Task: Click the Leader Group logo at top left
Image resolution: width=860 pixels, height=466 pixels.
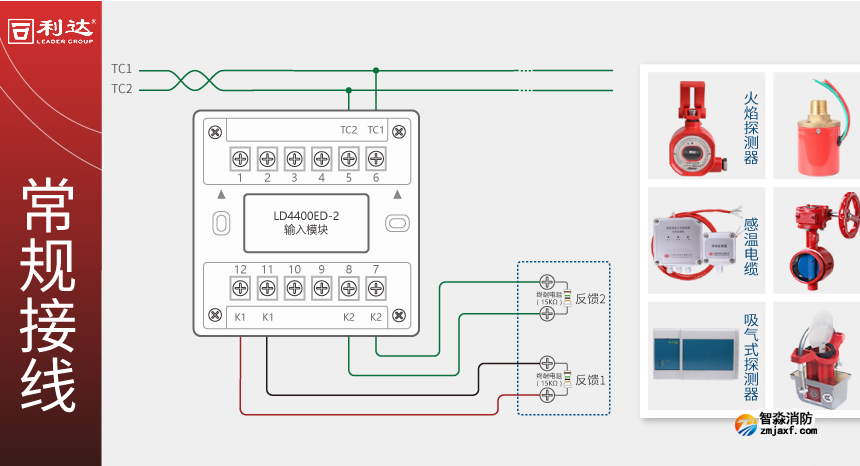Action: [50, 29]
